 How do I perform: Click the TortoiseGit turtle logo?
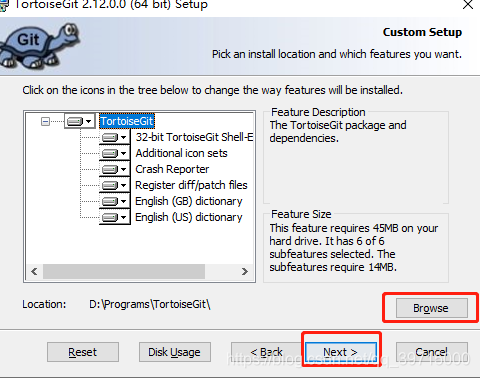(39, 45)
